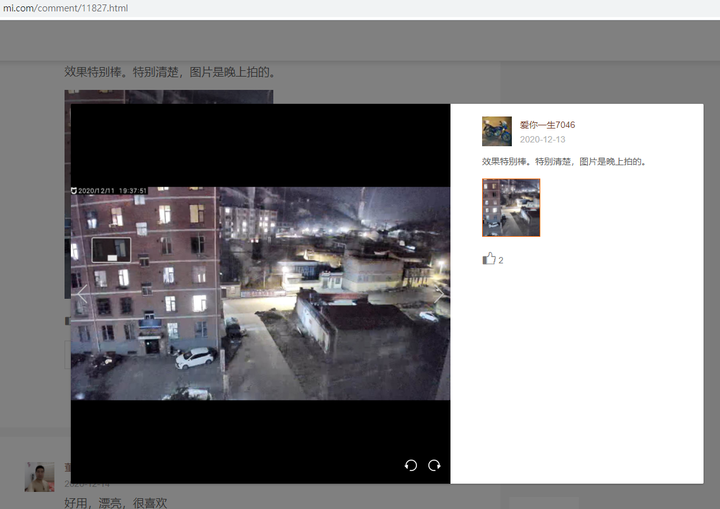Like the review with thumbs-up icon
Screen dimensions: 720x509
[489, 259]
